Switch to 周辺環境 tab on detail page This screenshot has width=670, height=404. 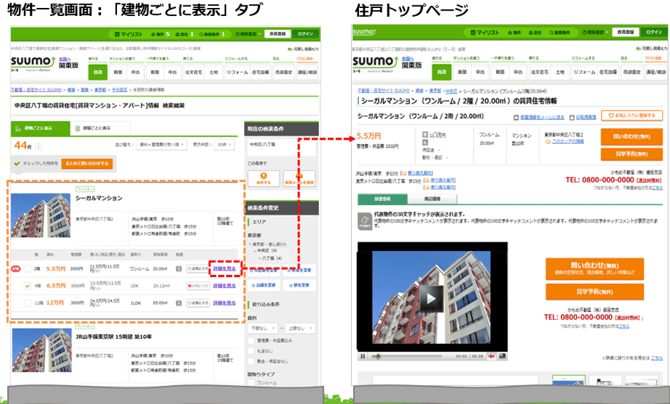(432, 199)
